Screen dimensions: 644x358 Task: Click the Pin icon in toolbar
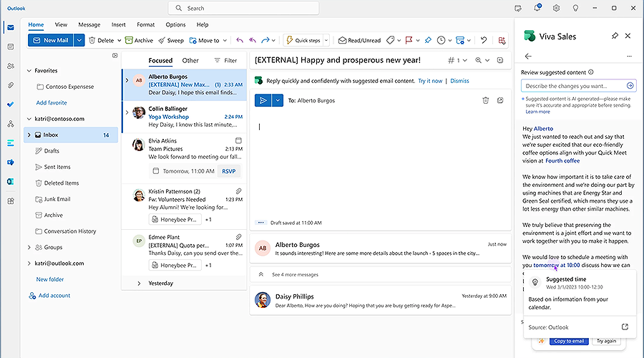(x=428, y=40)
